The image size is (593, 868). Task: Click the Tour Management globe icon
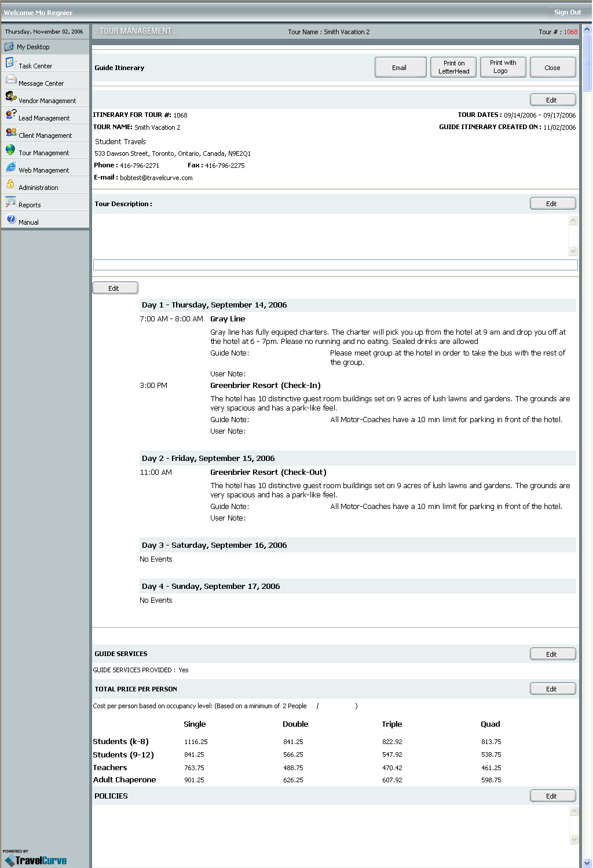pos(10,149)
